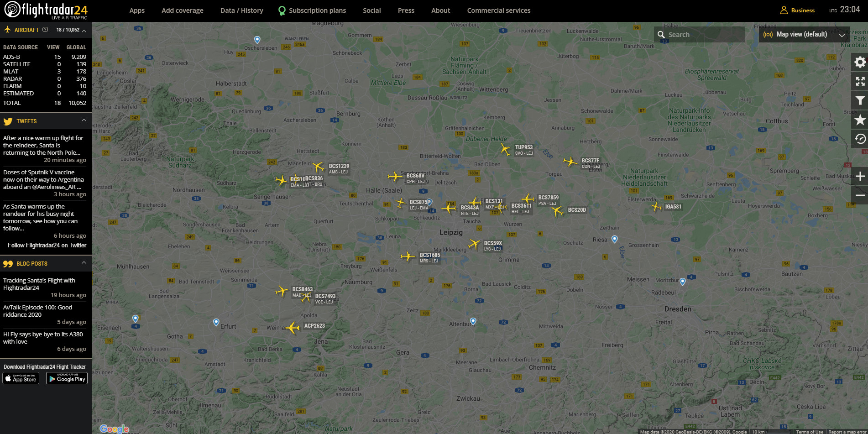This screenshot has width=868, height=434.
Task: Open the Apps menu
Action: click(x=137, y=10)
